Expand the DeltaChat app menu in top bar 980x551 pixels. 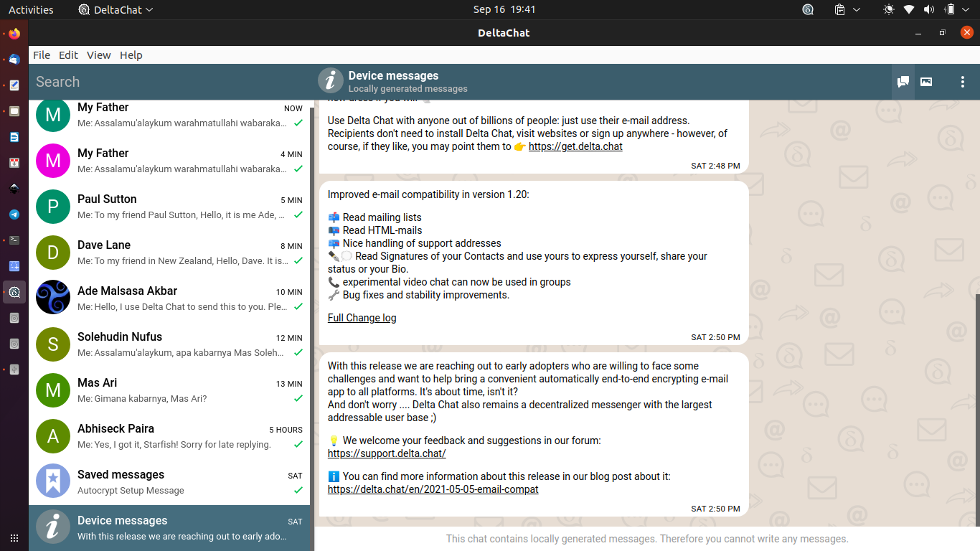(x=116, y=9)
